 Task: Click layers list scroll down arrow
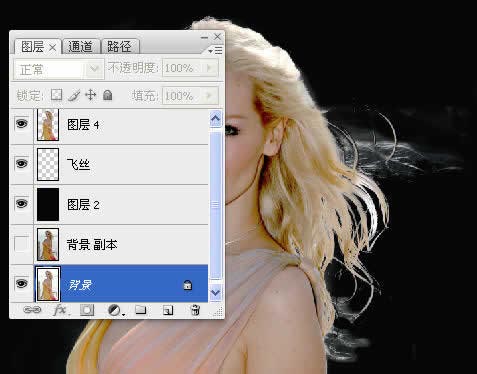(215, 292)
